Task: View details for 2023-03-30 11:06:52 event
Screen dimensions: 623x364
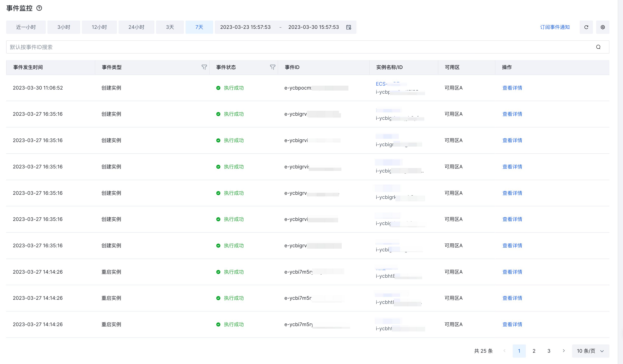Action: point(512,88)
